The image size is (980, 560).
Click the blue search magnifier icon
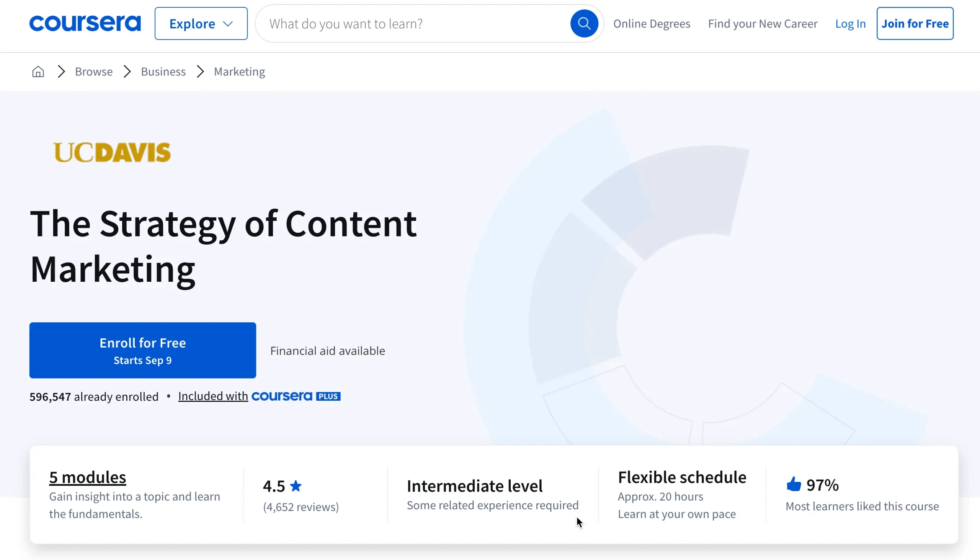click(x=584, y=23)
